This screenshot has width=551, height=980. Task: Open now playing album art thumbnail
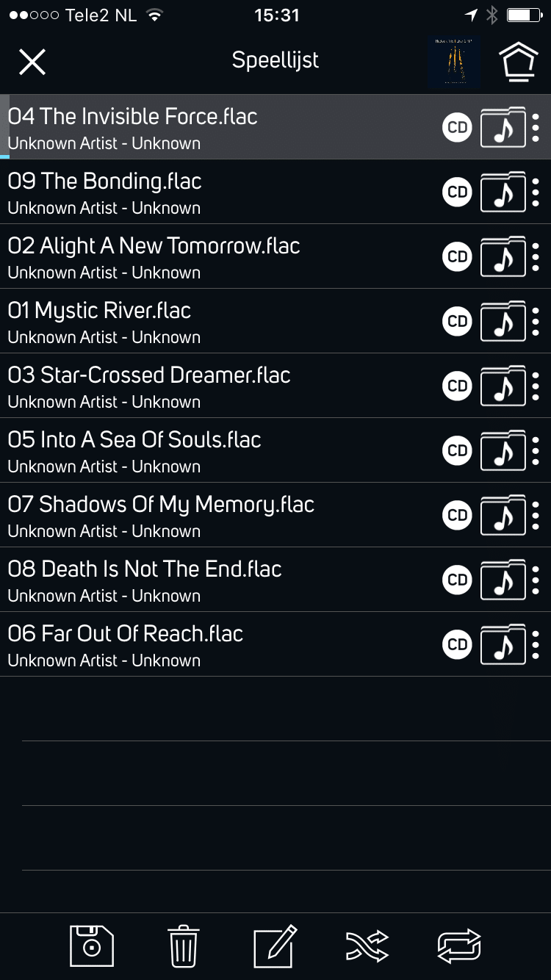[x=454, y=62]
